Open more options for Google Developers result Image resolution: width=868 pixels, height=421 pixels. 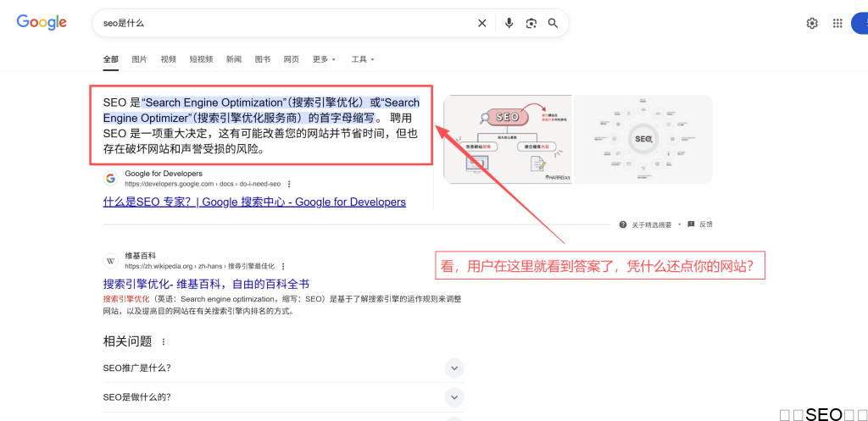click(289, 184)
